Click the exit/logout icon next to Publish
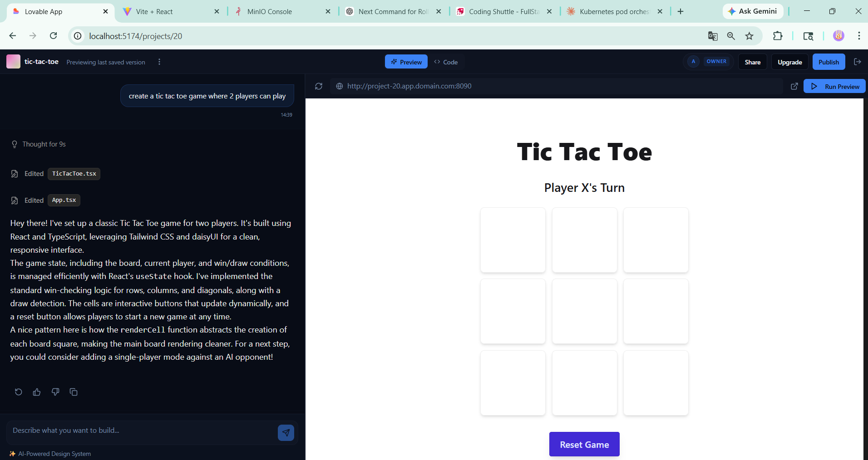 point(858,62)
